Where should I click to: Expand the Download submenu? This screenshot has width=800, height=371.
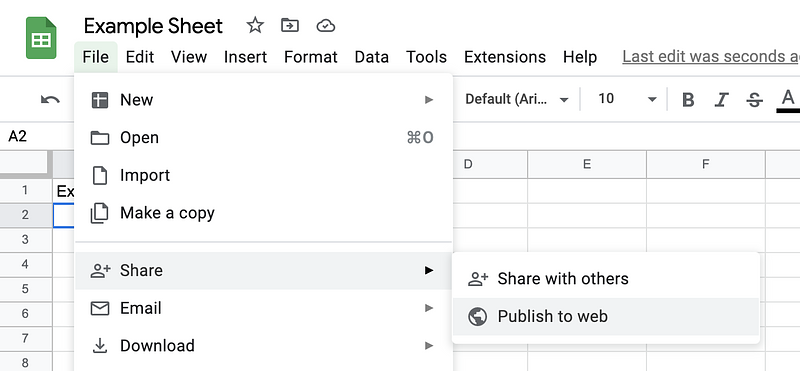click(263, 345)
